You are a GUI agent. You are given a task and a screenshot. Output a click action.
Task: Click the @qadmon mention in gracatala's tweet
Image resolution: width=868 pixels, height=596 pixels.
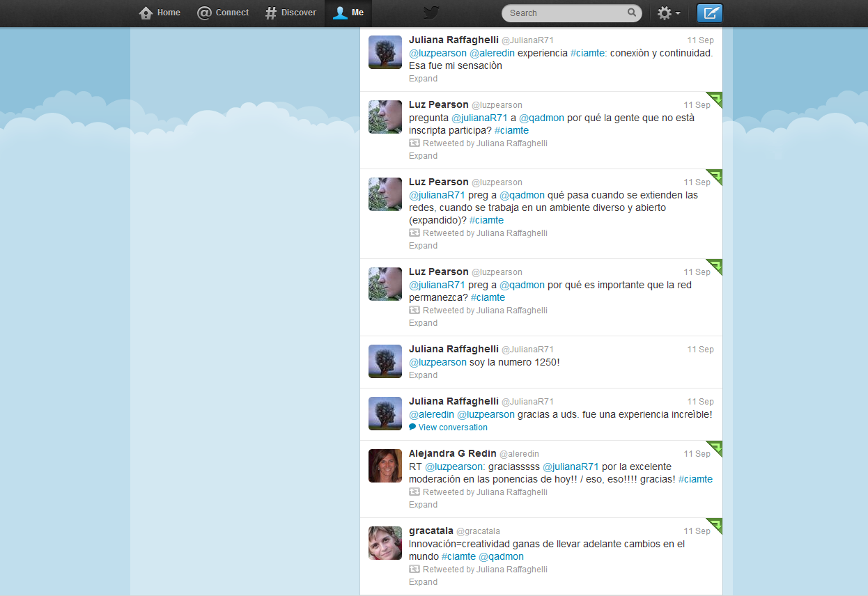(x=501, y=556)
